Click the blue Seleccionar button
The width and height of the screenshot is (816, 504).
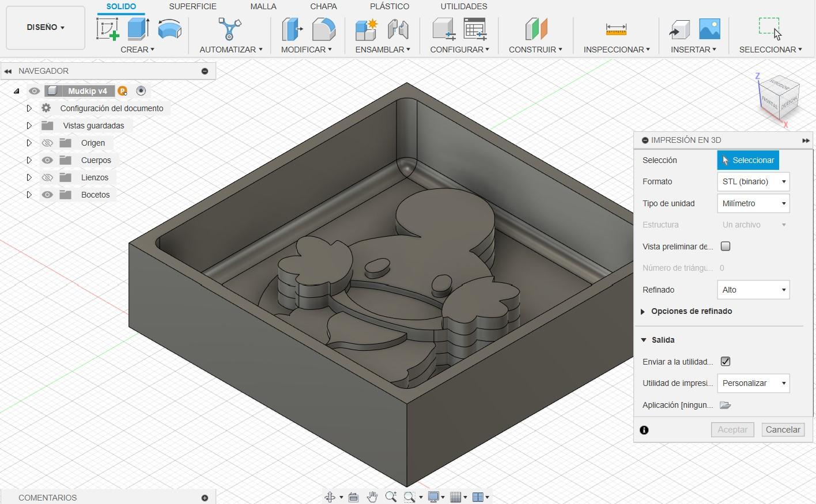pos(748,160)
